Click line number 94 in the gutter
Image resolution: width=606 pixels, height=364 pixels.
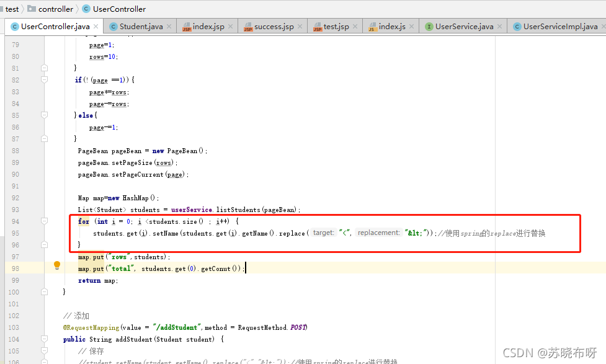click(x=15, y=221)
